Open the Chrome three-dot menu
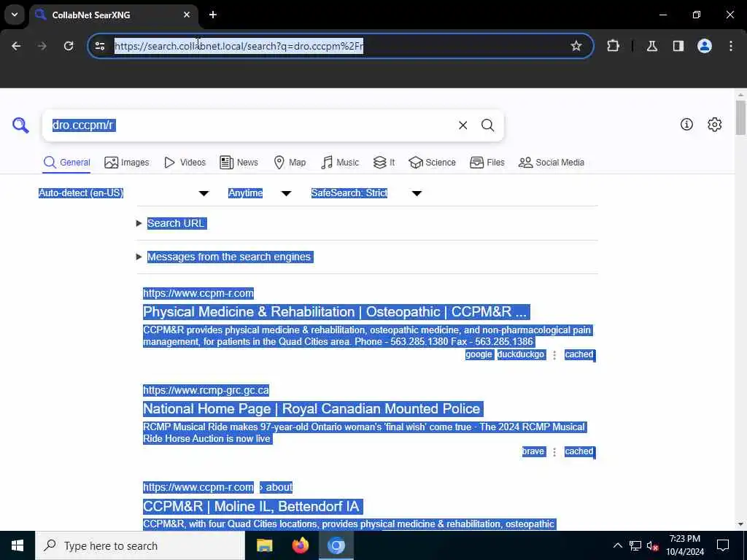 pyautogui.click(x=731, y=46)
